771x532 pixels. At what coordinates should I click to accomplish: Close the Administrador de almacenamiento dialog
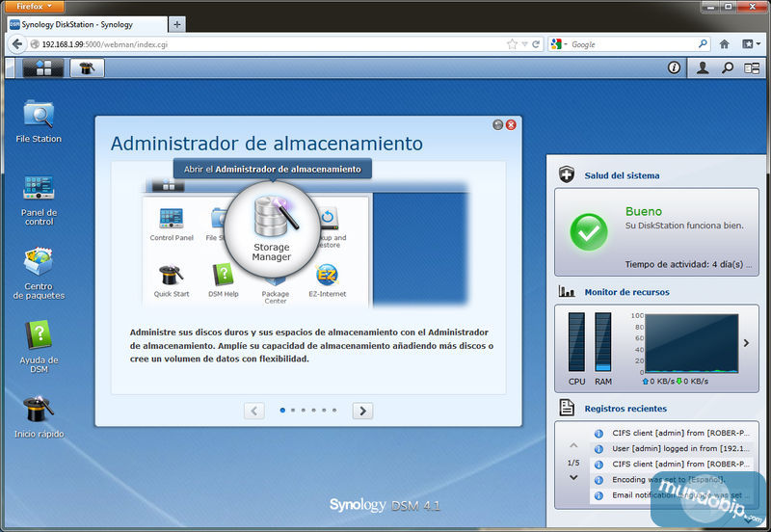511,125
